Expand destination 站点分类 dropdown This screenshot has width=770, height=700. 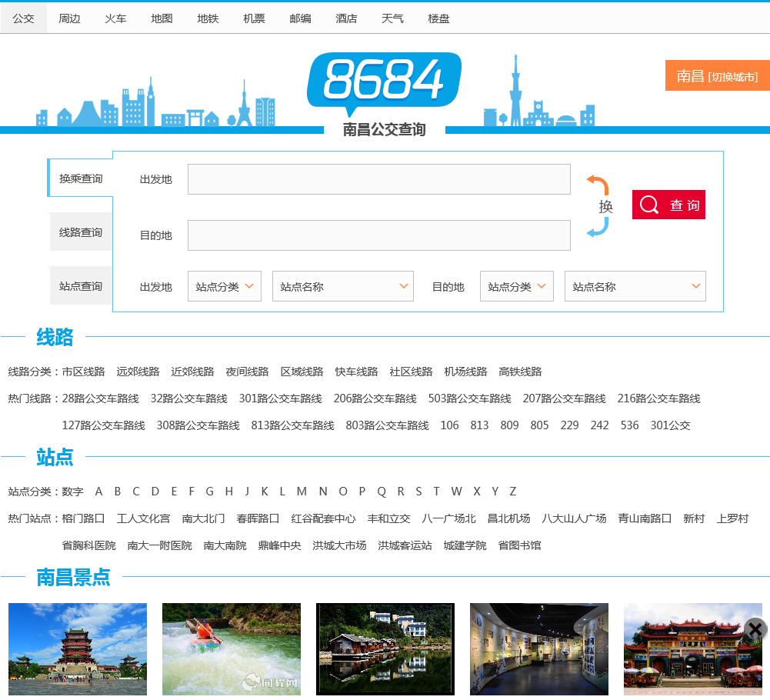[x=517, y=286]
